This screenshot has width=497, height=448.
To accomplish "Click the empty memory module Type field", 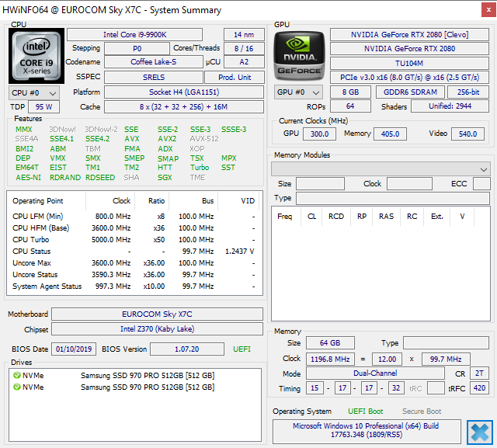I will point(393,198).
